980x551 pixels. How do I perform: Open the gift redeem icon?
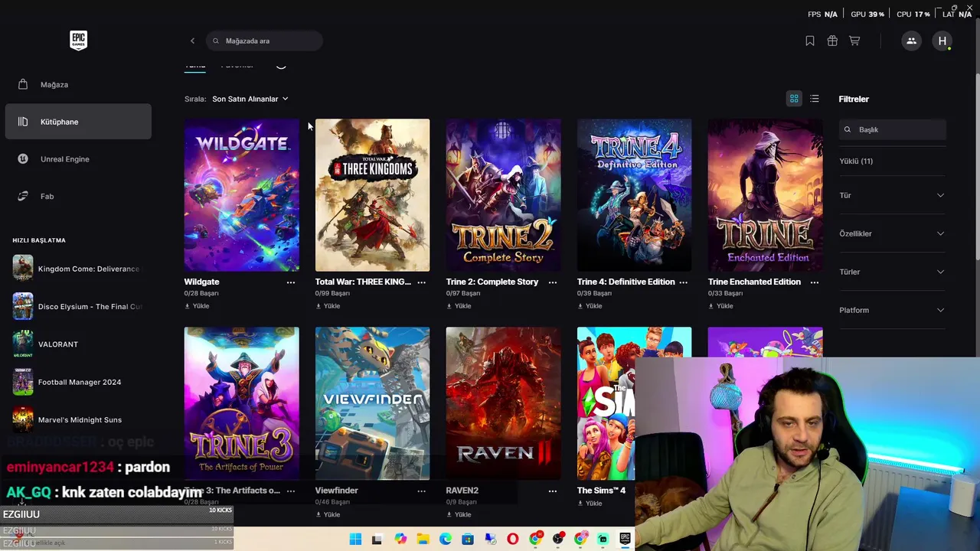pyautogui.click(x=832, y=41)
